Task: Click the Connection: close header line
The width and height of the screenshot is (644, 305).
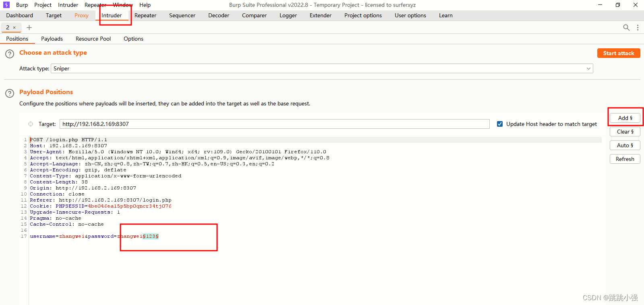Action: coord(57,194)
